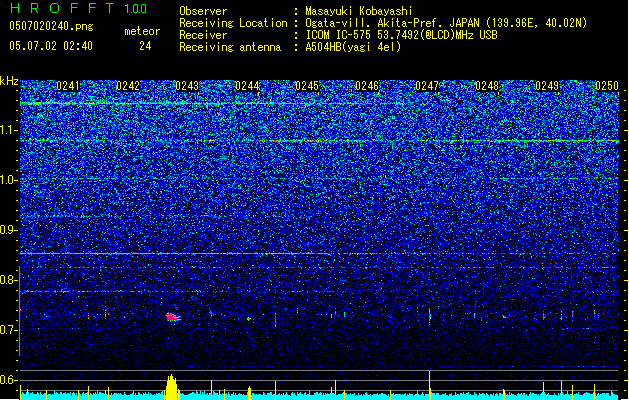629x400 pixels.
Task: Click the date stamp 05.07.02 02:40
Action: click(51, 46)
